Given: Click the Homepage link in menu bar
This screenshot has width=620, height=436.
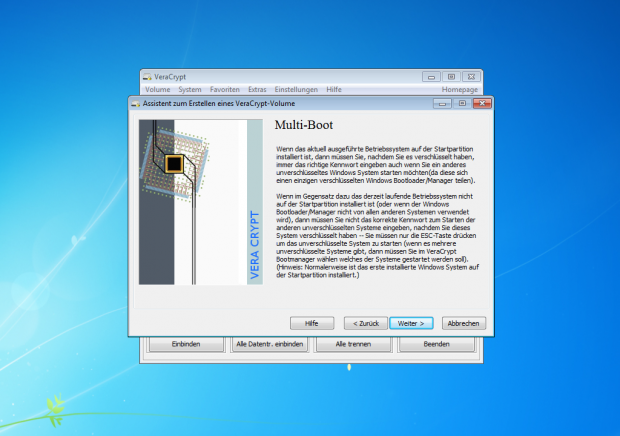Looking at the screenshot, I should click(x=459, y=89).
